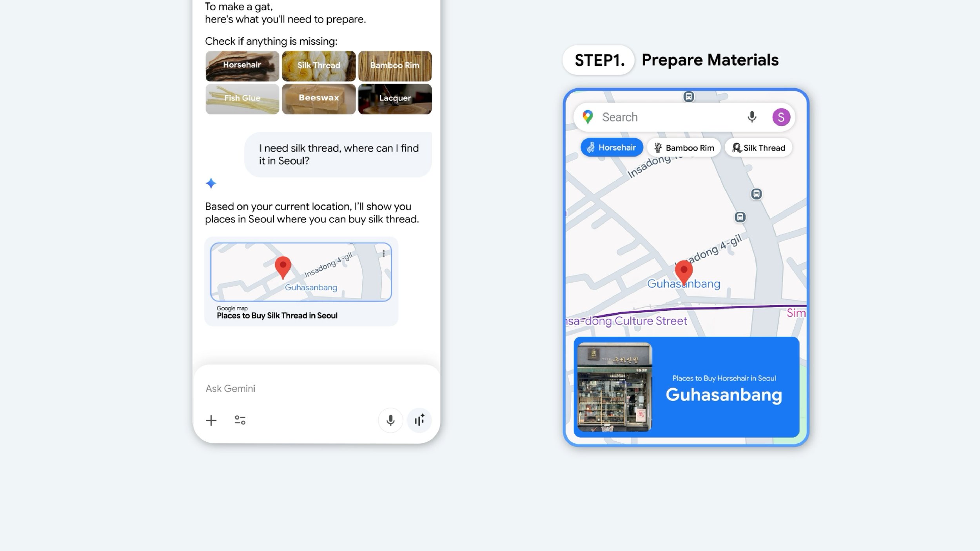Select the Horsehair filter chip
The image size is (980, 551).
(611, 148)
